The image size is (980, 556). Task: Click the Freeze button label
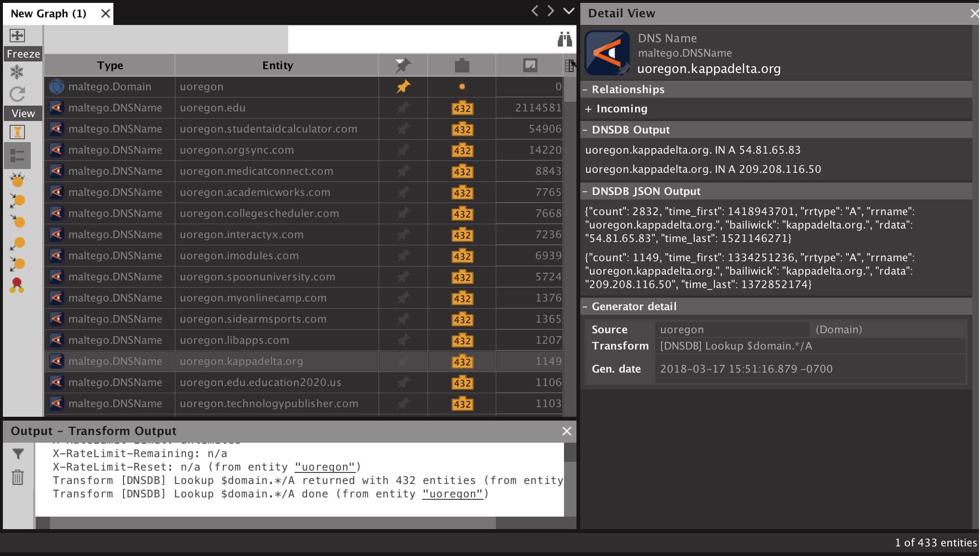(23, 54)
